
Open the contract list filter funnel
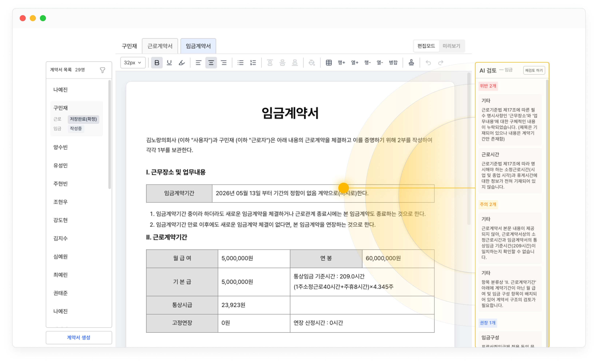point(102,70)
